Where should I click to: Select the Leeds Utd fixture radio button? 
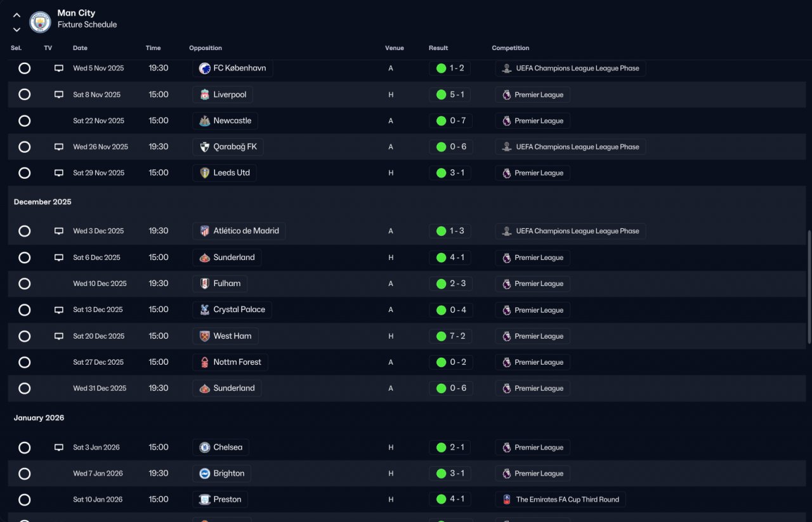click(24, 173)
